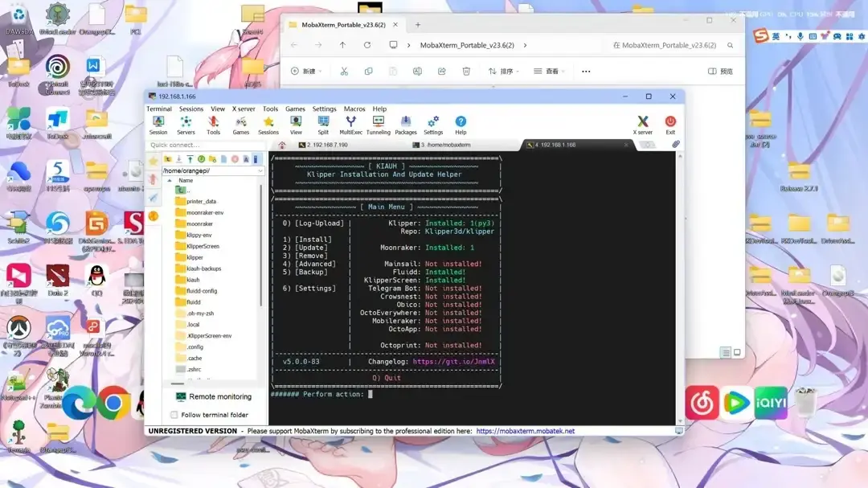Click Remote monitoring button
This screenshot has width=868, height=488.
coord(213,396)
